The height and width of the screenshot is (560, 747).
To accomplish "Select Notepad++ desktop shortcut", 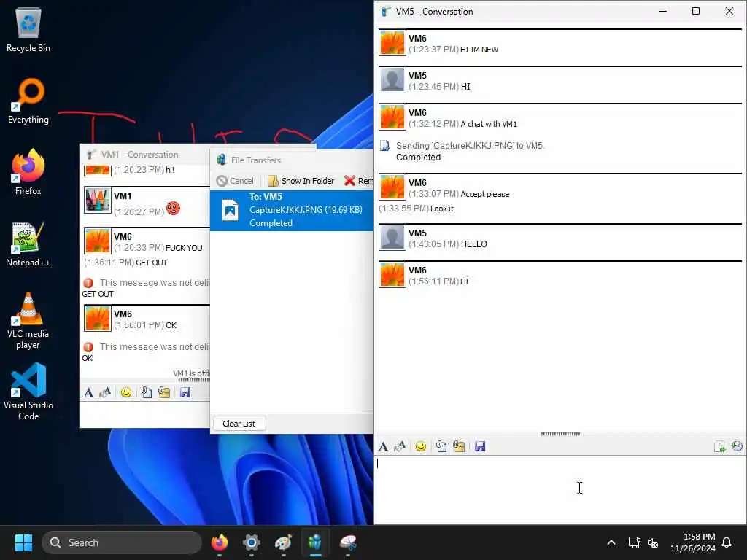I will 28,244.
